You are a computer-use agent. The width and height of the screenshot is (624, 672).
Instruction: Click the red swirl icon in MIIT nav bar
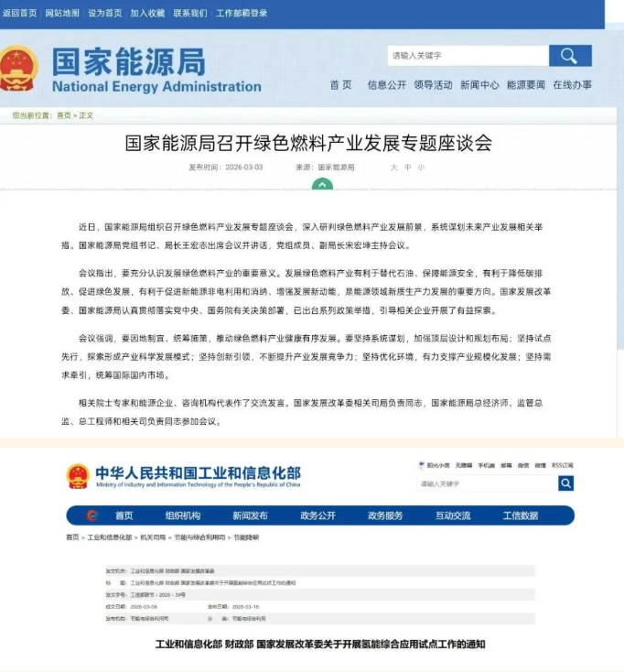click(92, 515)
